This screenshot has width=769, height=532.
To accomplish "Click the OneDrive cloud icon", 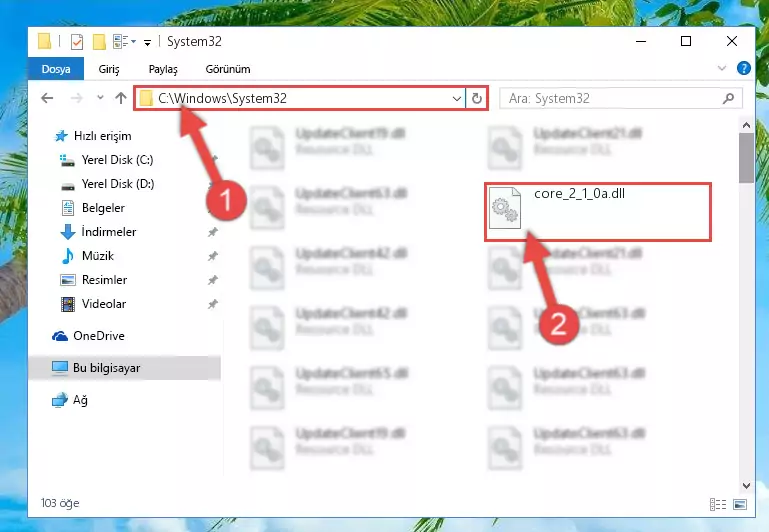I will pos(60,336).
